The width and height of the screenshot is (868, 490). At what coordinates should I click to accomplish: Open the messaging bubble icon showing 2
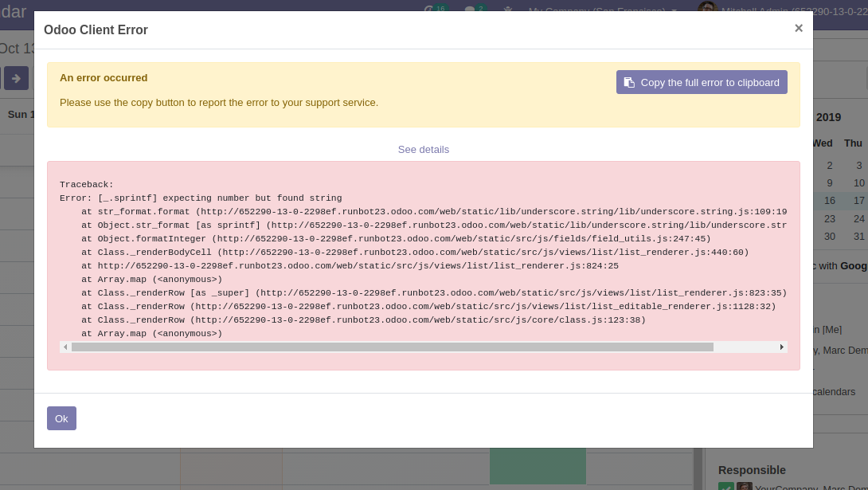coord(470,9)
